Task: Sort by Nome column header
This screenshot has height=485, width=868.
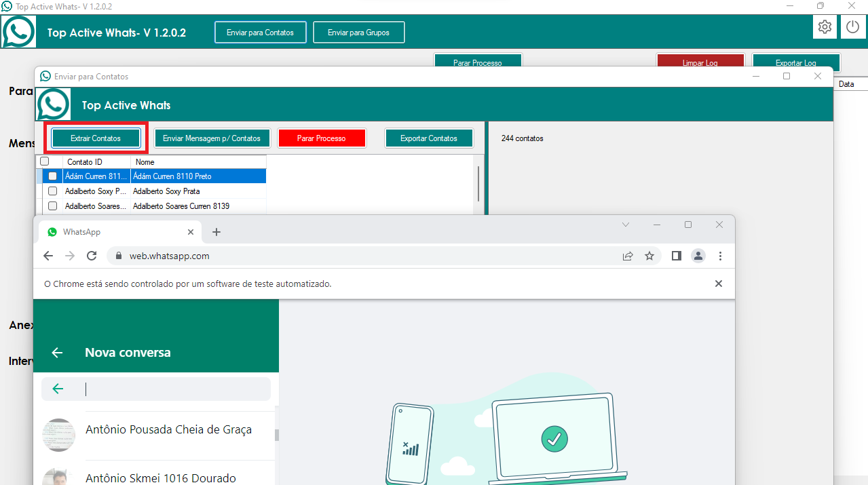Action: 199,162
